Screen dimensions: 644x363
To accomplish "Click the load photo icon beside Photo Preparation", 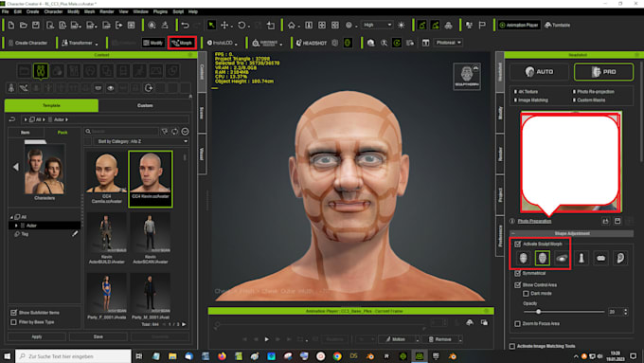I will (605, 221).
